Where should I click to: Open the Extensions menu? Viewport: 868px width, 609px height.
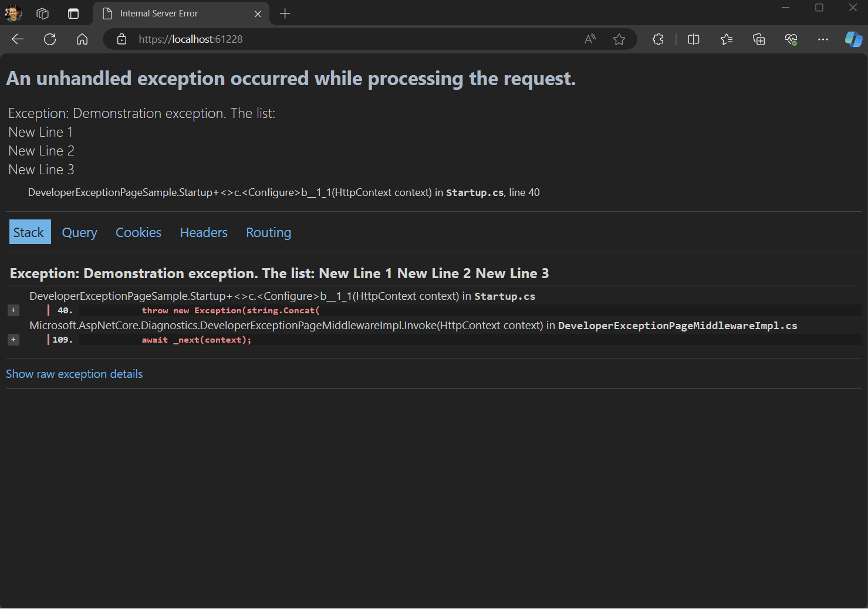click(658, 39)
